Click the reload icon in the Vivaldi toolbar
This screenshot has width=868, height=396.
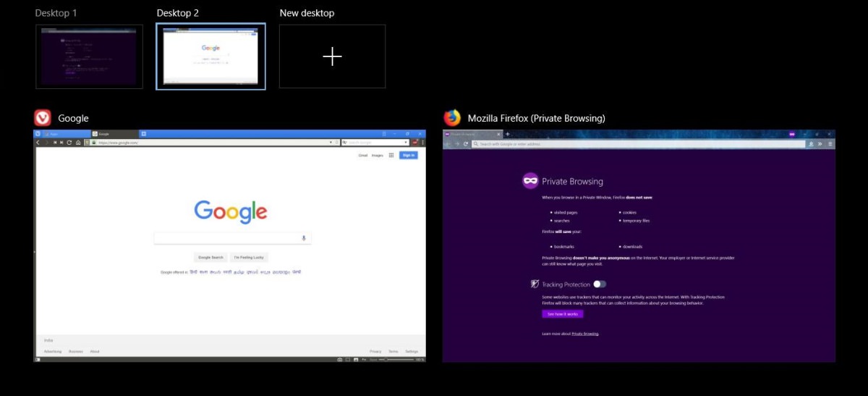[69, 143]
